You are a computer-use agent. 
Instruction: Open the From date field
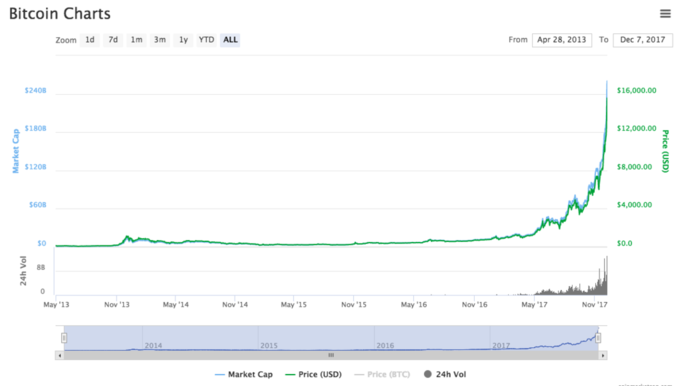pos(562,40)
